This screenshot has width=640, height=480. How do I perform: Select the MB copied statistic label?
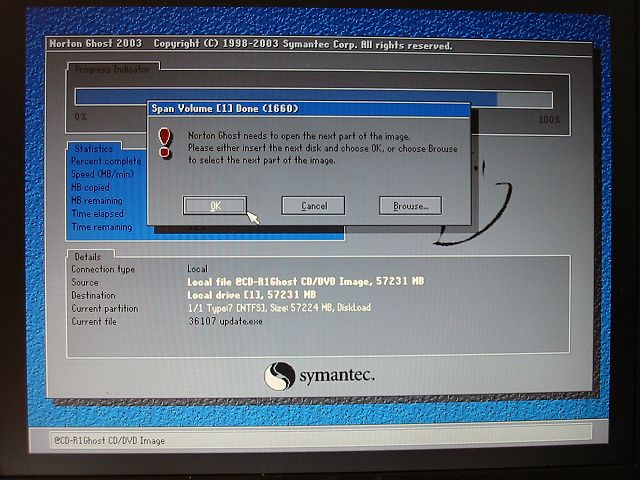[90, 187]
